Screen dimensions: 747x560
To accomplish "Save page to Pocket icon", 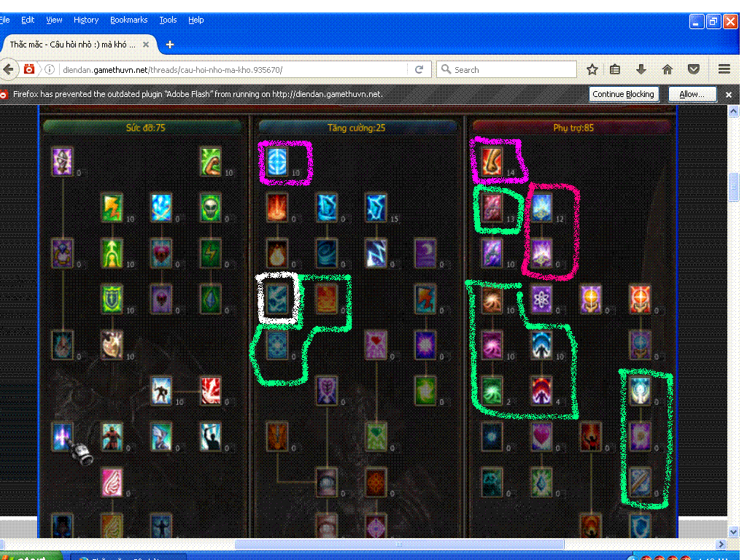I will 694,69.
